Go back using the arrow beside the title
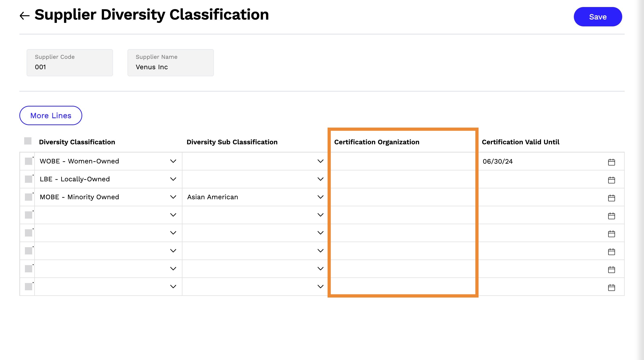 (x=24, y=16)
